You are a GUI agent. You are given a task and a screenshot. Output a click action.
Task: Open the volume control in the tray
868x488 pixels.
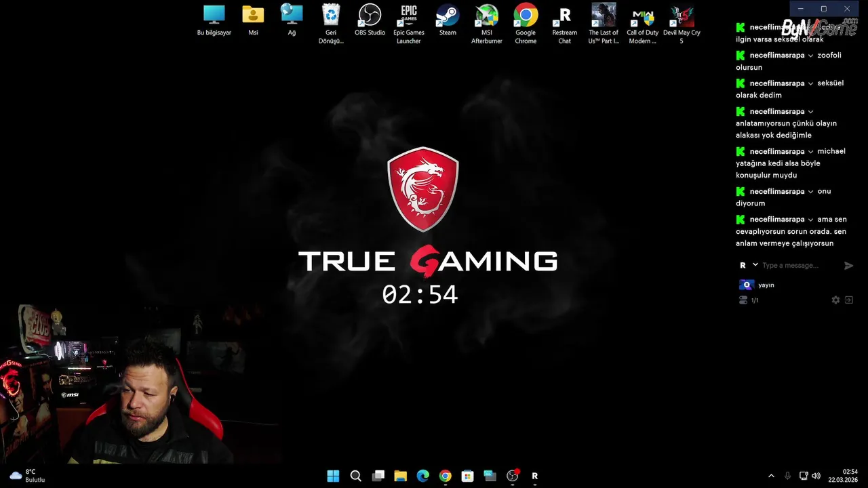[816, 476]
